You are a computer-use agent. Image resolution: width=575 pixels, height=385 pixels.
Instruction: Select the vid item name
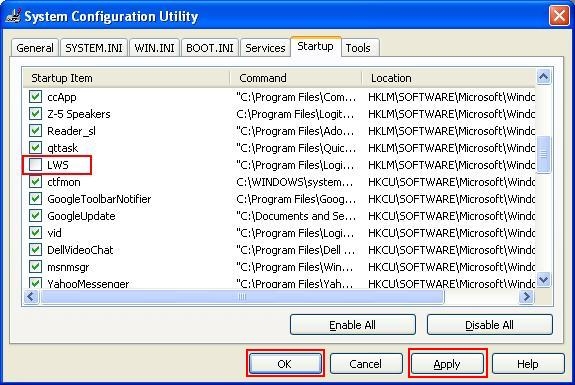(55, 233)
